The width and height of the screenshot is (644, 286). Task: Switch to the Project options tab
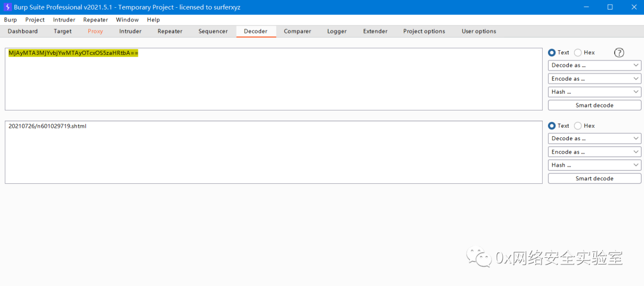click(x=424, y=31)
